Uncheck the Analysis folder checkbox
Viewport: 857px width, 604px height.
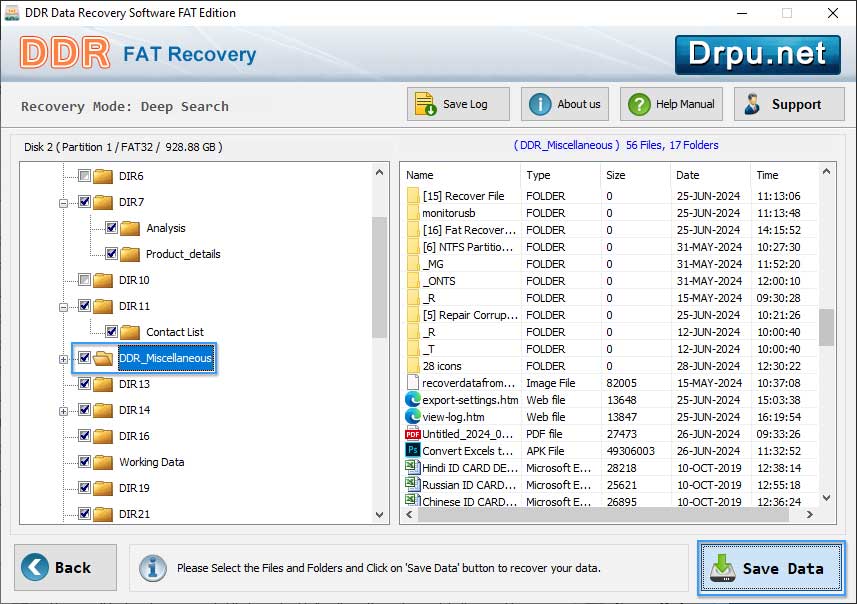click(111, 227)
